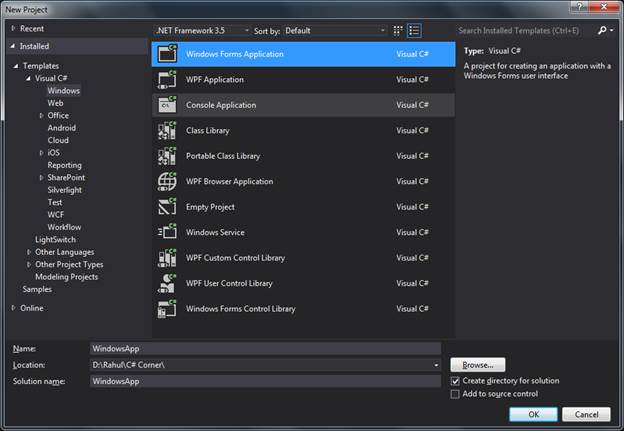Click the Browse... button
This screenshot has height=431, width=624.
tap(478, 365)
